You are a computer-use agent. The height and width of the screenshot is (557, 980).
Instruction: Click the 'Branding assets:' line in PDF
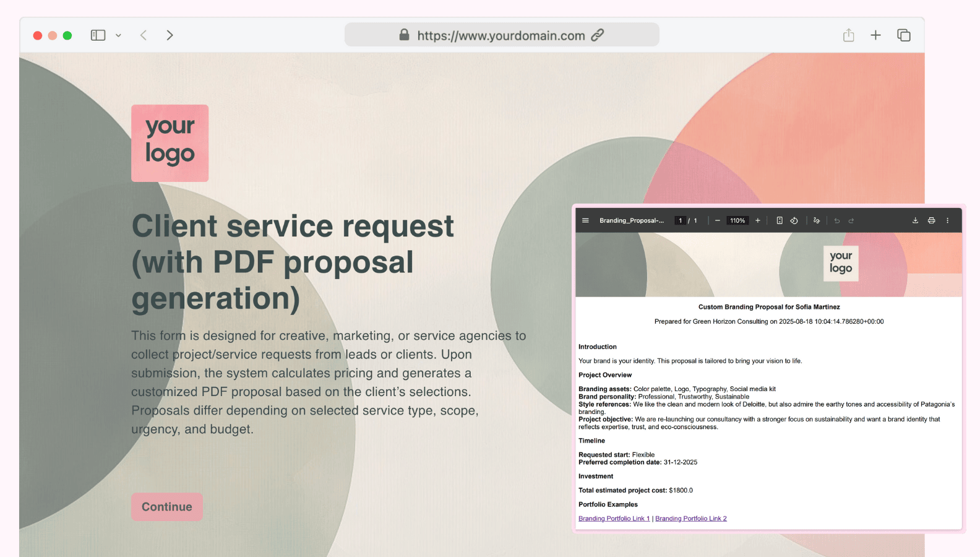(x=677, y=389)
